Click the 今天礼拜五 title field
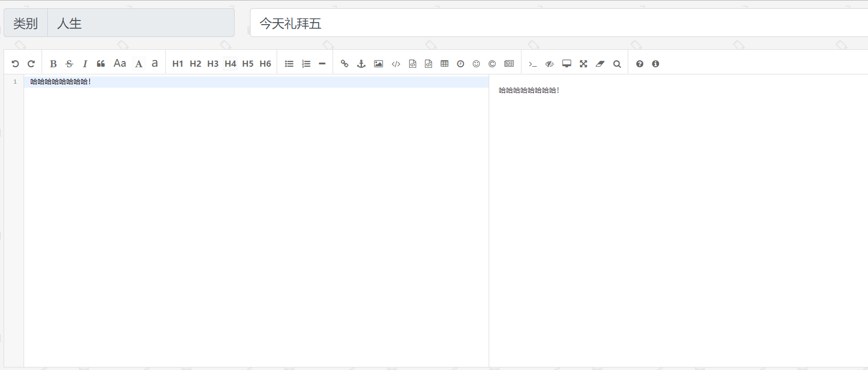Viewport: 868px width, 370px height. 558,23
